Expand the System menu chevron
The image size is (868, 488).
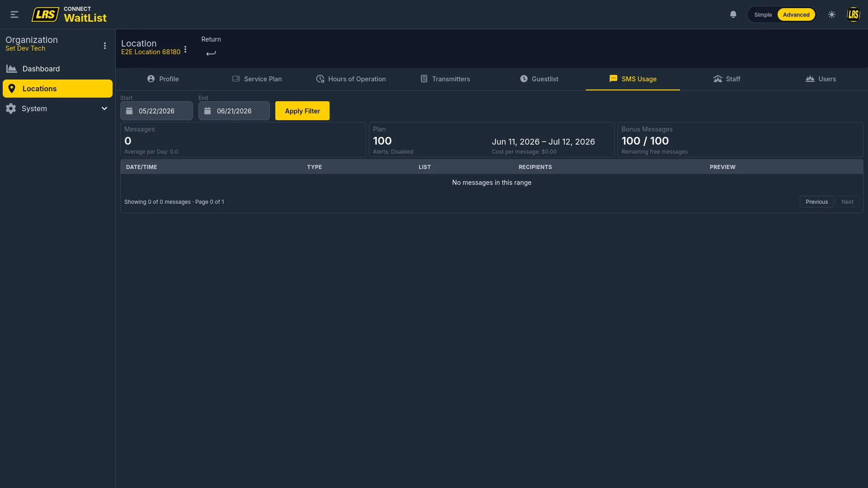(104, 108)
